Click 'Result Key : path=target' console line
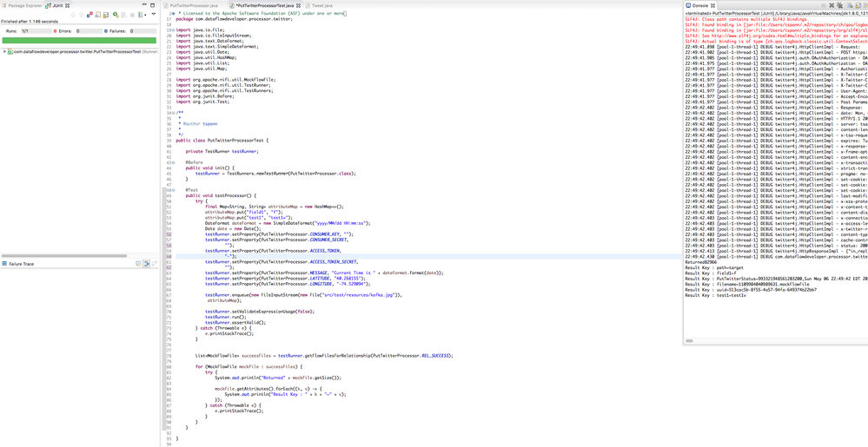This screenshot has height=447, width=868. click(x=713, y=267)
